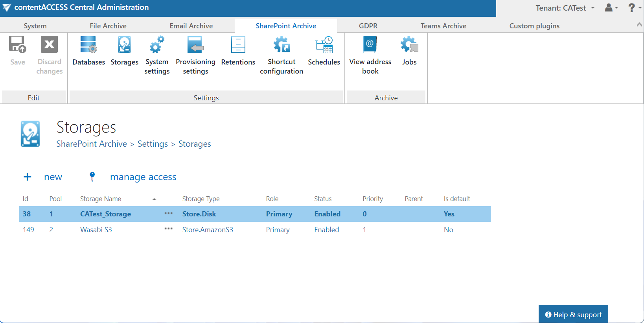Image resolution: width=644 pixels, height=323 pixels.
Task: Sort by the Storage Type column
Action: tap(201, 199)
